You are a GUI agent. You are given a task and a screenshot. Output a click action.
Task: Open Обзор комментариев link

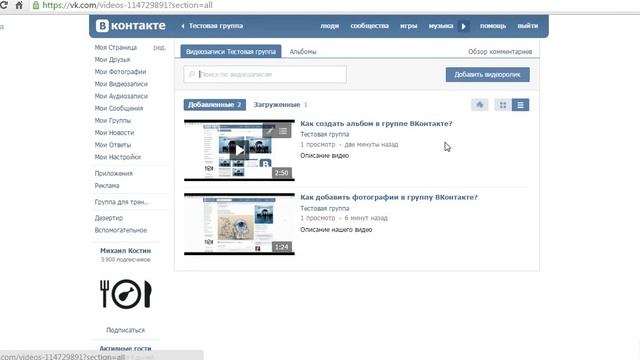(x=500, y=51)
